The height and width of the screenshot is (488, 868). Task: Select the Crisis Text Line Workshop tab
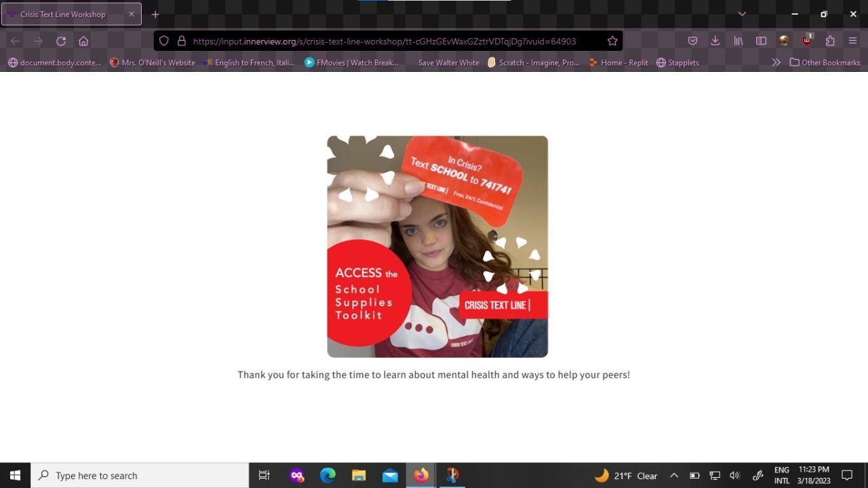[71, 14]
